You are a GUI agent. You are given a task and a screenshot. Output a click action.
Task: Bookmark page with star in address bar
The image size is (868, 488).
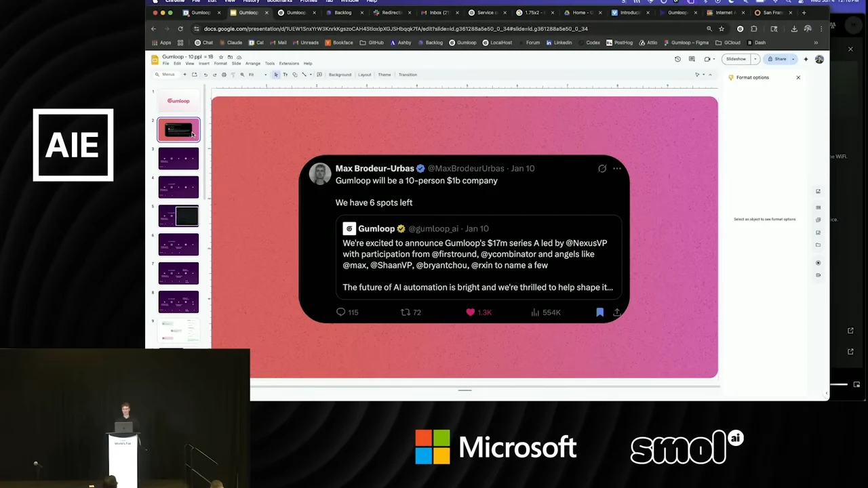(x=722, y=28)
